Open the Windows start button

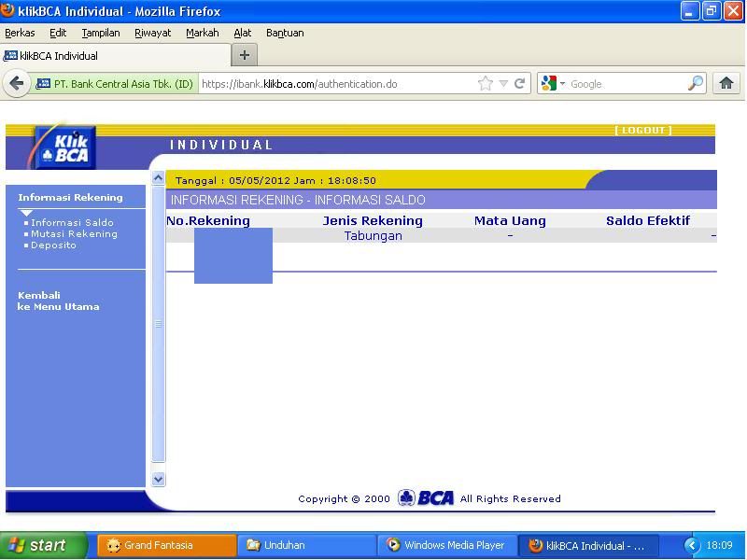point(44,545)
